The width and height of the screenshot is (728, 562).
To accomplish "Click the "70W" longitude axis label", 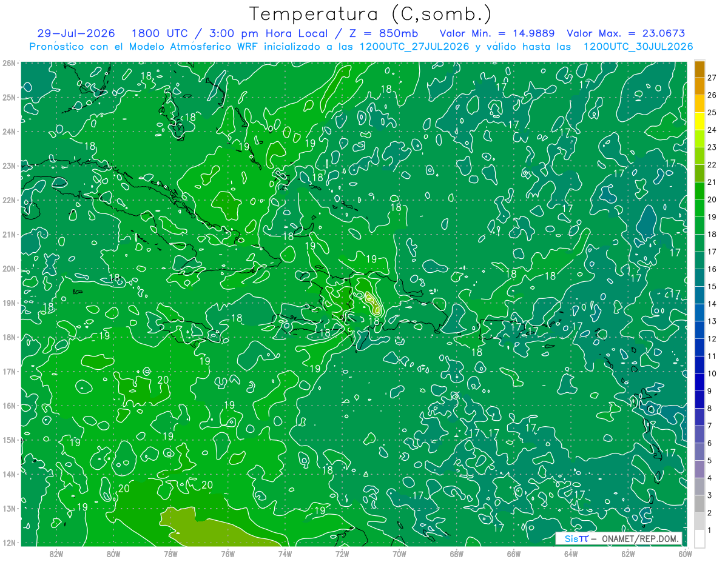I will pos(399,554).
